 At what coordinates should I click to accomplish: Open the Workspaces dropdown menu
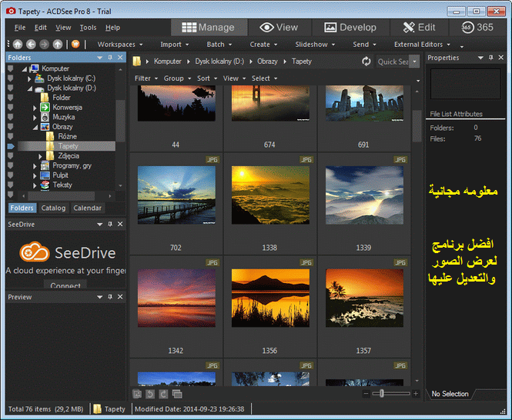click(120, 45)
